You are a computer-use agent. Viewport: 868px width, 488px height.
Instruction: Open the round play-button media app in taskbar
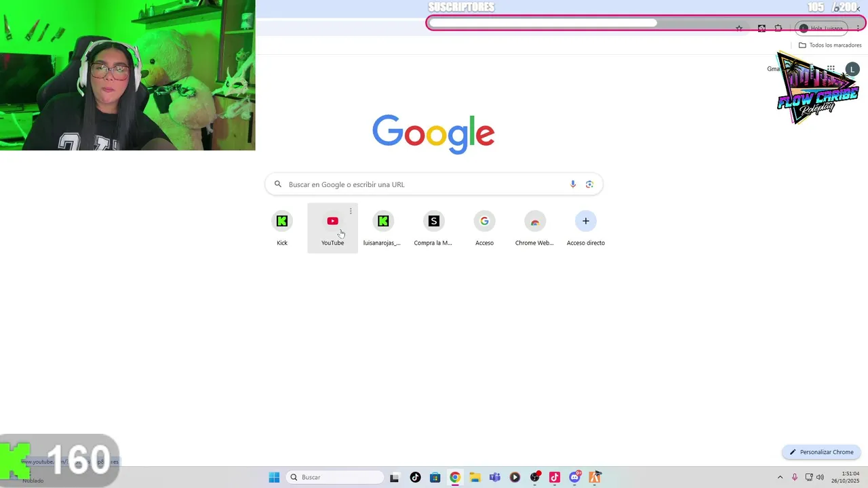tap(515, 477)
